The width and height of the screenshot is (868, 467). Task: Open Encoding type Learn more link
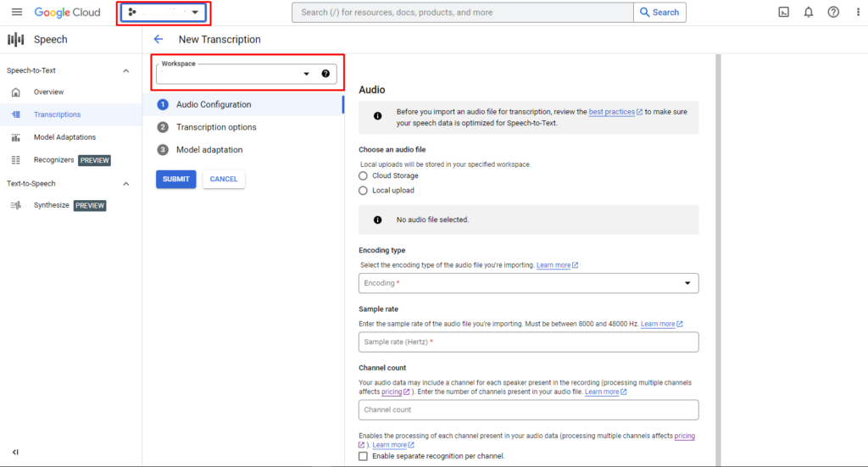(x=557, y=265)
